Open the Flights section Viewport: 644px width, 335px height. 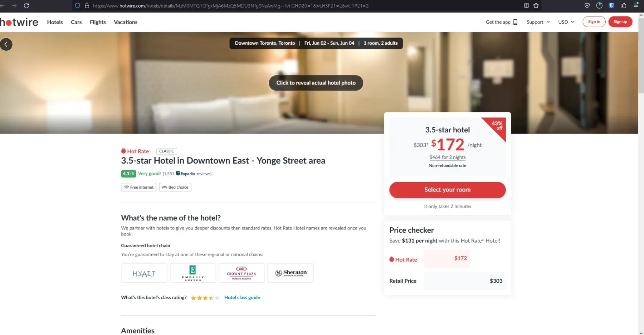(x=98, y=22)
